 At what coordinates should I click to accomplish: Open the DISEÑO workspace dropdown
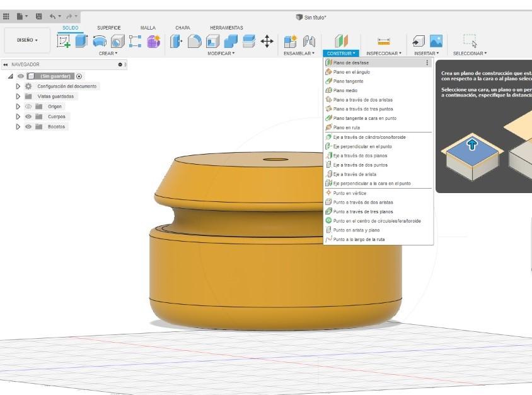(27, 40)
